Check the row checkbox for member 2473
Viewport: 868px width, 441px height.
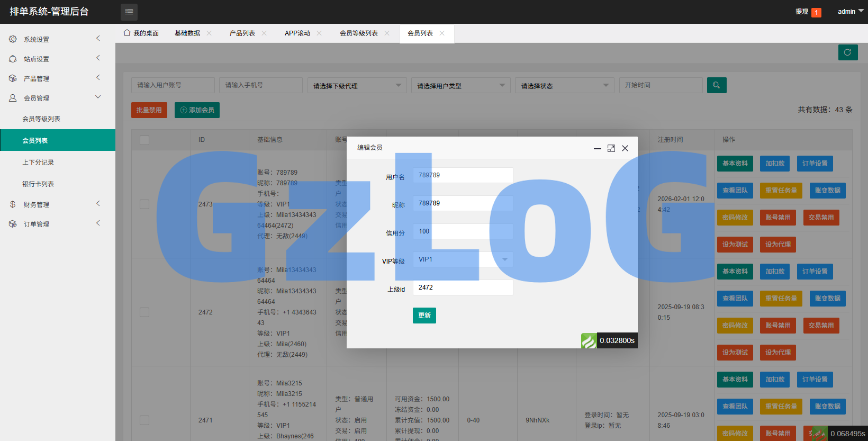tap(144, 204)
